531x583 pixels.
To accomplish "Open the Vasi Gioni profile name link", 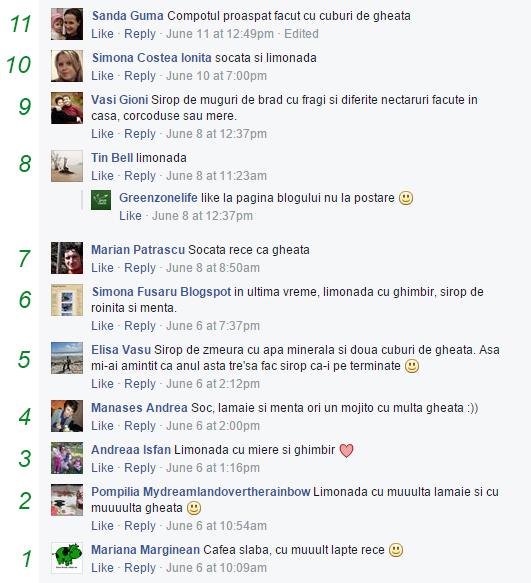I will 120,100.
